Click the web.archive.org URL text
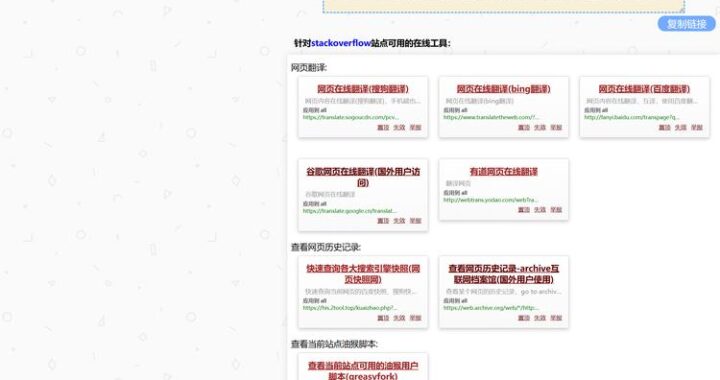This screenshot has height=380, width=720. [491, 308]
